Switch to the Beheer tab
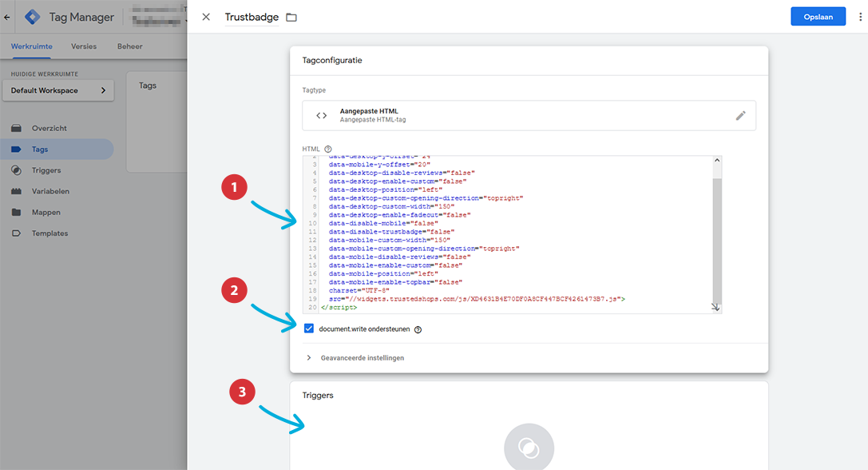The width and height of the screenshot is (868, 470). [x=129, y=46]
